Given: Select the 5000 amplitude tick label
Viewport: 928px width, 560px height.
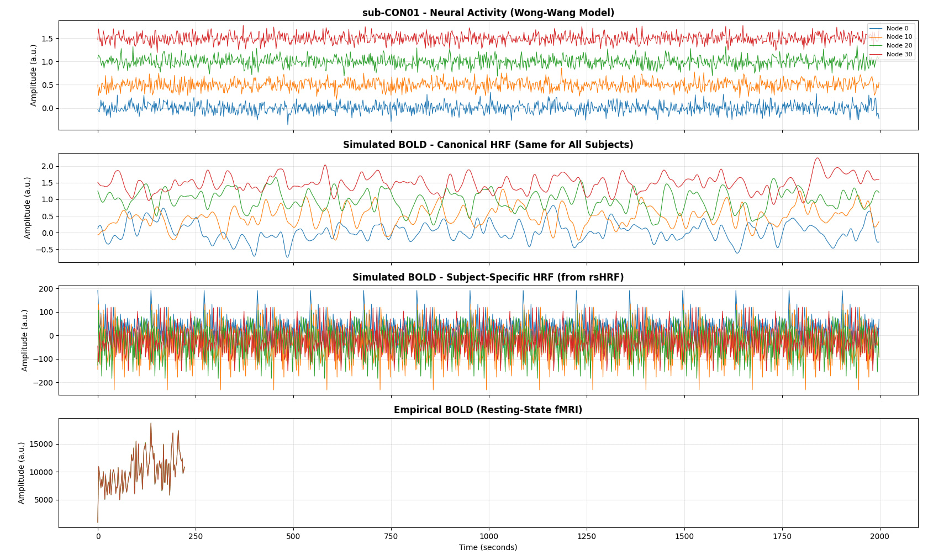Looking at the screenshot, I should (42, 500).
